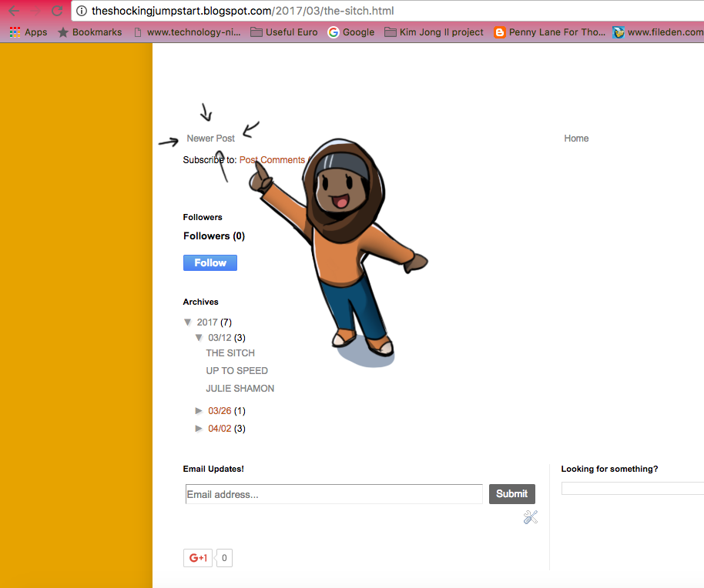Click the G+1 button
Image resolution: width=704 pixels, height=588 pixels.
tap(197, 558)
